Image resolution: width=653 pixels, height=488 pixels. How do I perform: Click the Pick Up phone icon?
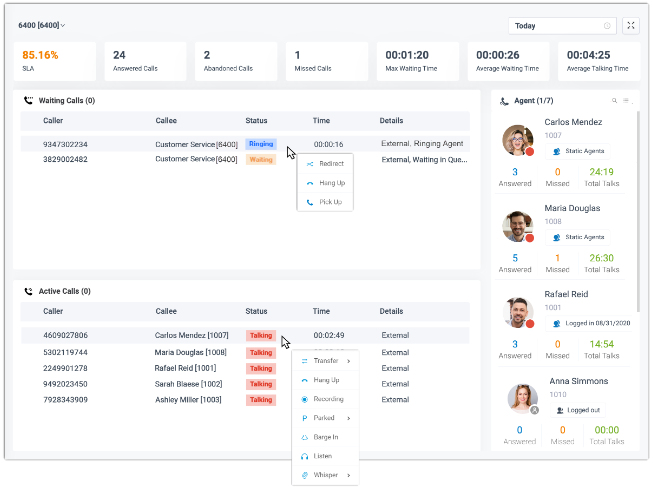pyautogui.click(x=311, y=202)
